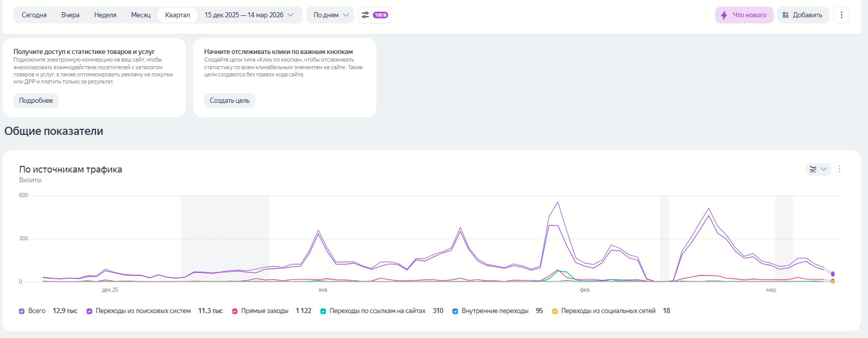Image resolution: width=868 pixels, height=338 pixels.
Task: Disable Переходы по ссылкам на сайтах series
Action: pyautogui.click(x=323, y=311)
